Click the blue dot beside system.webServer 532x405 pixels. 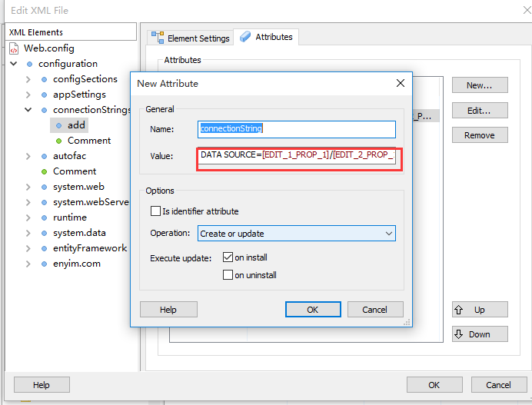(x=44, y=203)
